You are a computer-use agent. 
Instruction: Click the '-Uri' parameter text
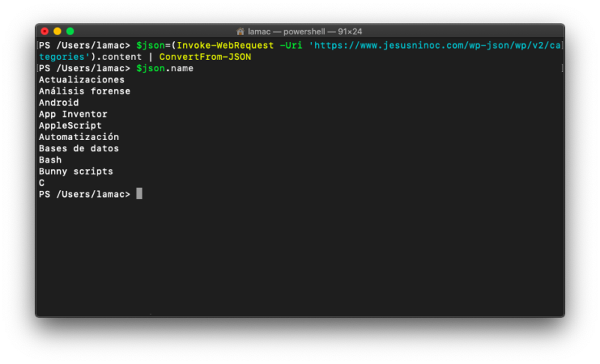(x=291, y=46)
